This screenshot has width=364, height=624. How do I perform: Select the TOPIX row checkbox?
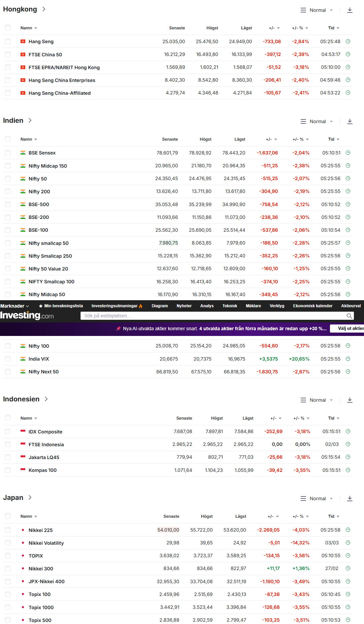pos(8,556)
